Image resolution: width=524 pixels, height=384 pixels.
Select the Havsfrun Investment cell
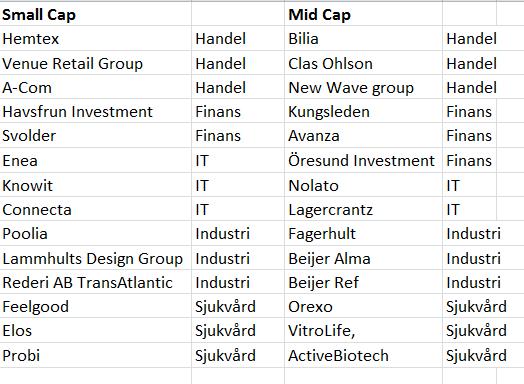point(96,111)
